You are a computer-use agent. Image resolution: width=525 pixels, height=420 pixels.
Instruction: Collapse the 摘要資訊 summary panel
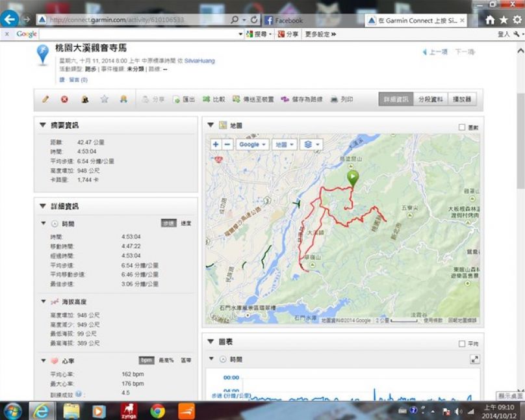point(43,125)
